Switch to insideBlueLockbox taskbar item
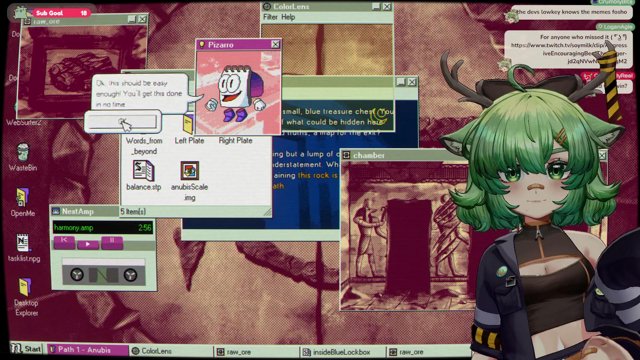The width and height of the screenshot is (640, 360). click(x=342, y=352)
